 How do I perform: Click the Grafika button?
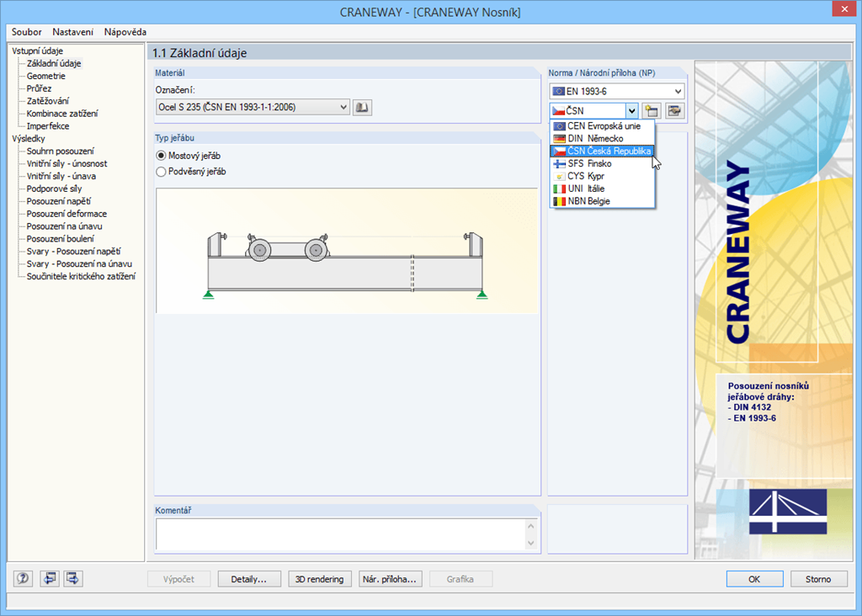[x=460, y=579]
